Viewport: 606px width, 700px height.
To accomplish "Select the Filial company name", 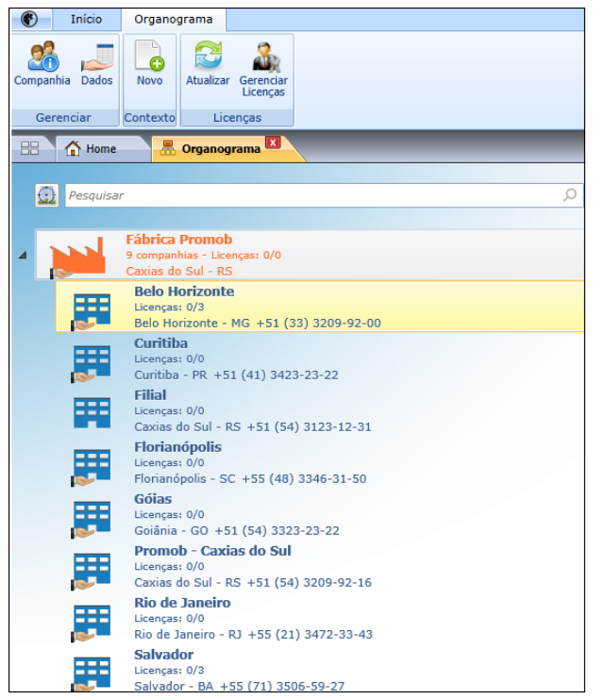I will click(x=150, y=394).
